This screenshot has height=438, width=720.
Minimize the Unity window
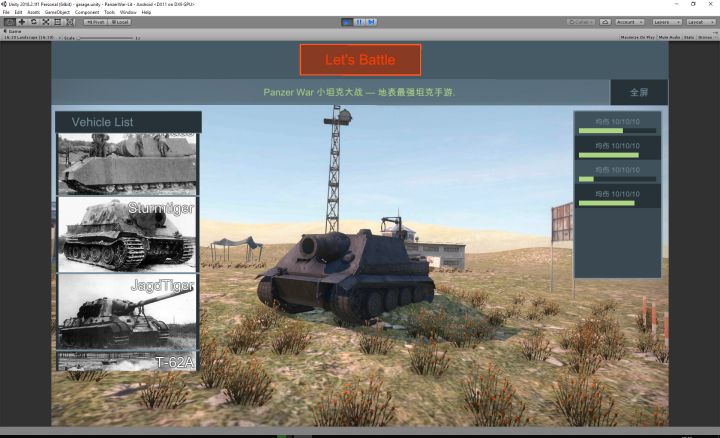click(x=676, y=4)
